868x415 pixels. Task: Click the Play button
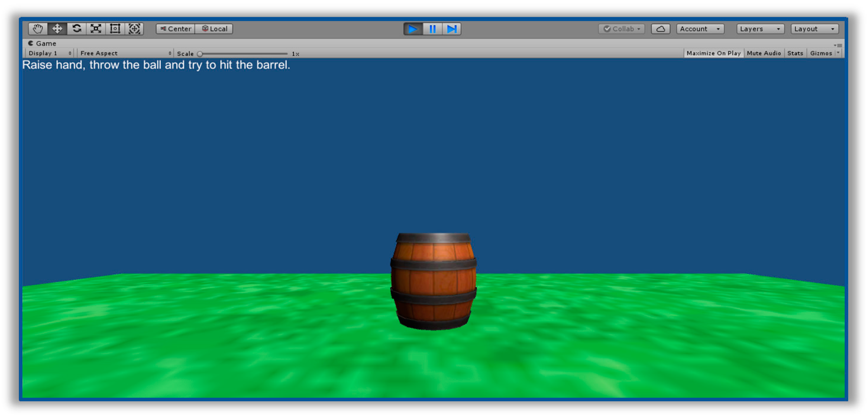point(413,29)
